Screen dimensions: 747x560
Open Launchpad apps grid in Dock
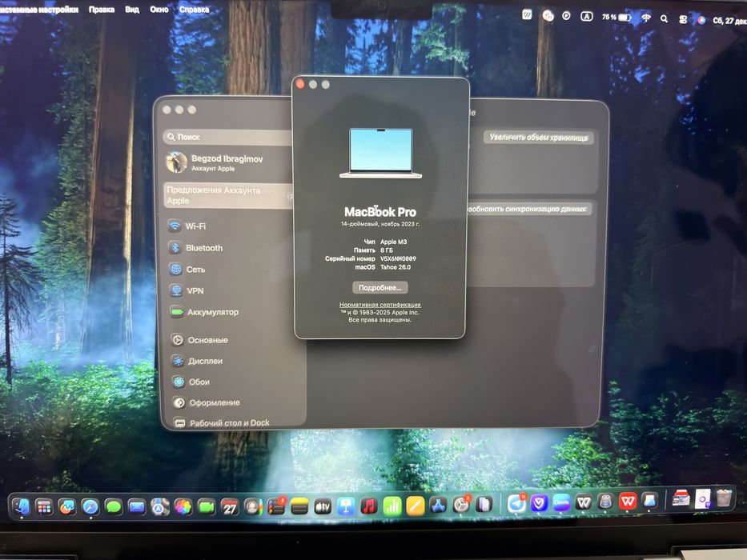pyautogui.click(x=44, y=507)
